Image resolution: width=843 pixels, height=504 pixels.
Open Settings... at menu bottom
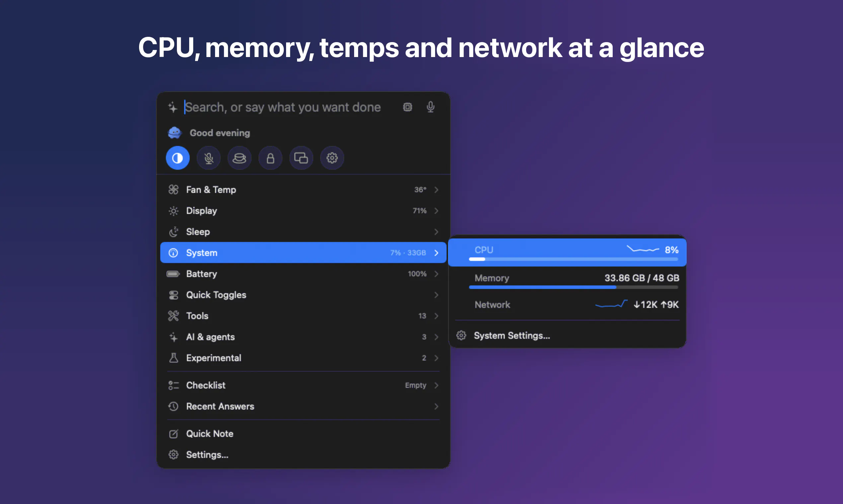click(x=303, y=455)
